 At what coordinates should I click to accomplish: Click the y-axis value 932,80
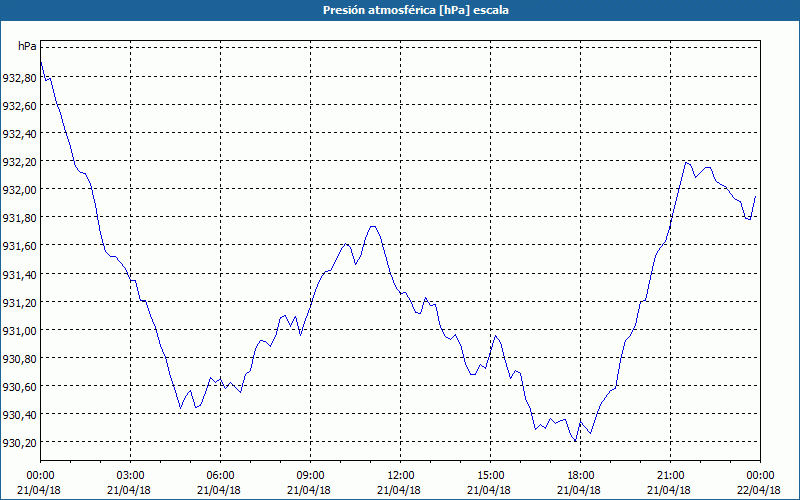point(19,78)
